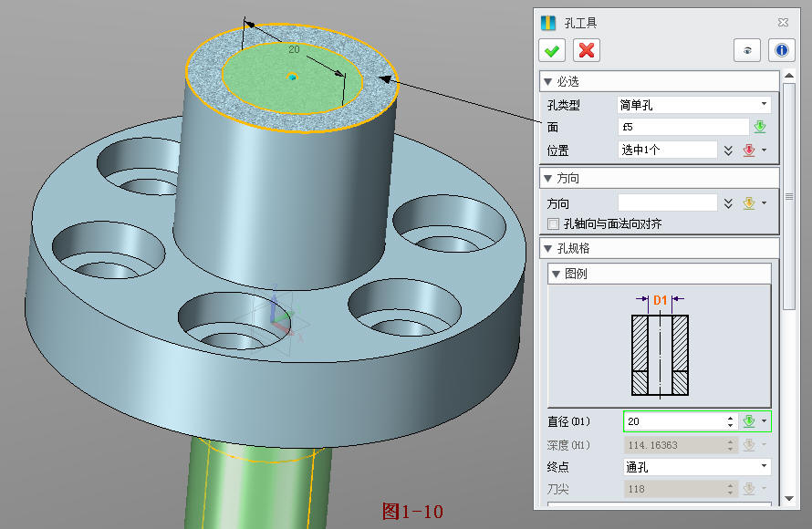Viewport: 812px width, 529px height.
Task: Open the 孔类型 dropdown showing 简单孔
Action: tap(764, 105)
